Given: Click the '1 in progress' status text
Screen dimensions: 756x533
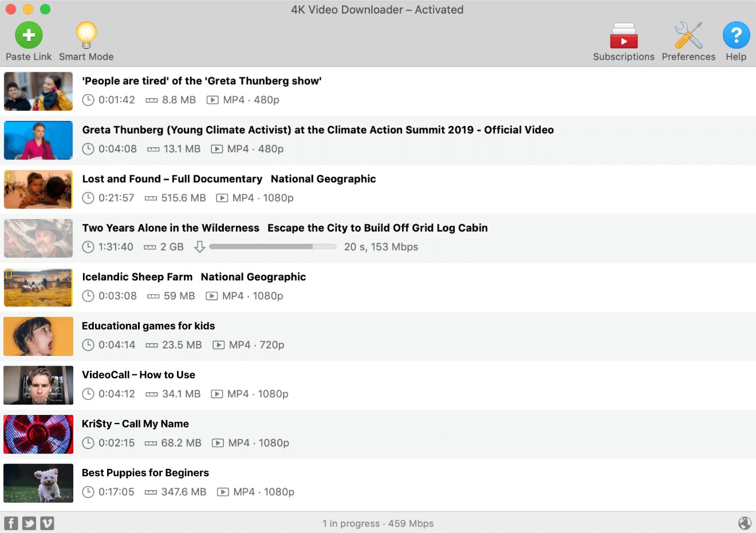Looking at the screenshot, I should tap(351, 524).
